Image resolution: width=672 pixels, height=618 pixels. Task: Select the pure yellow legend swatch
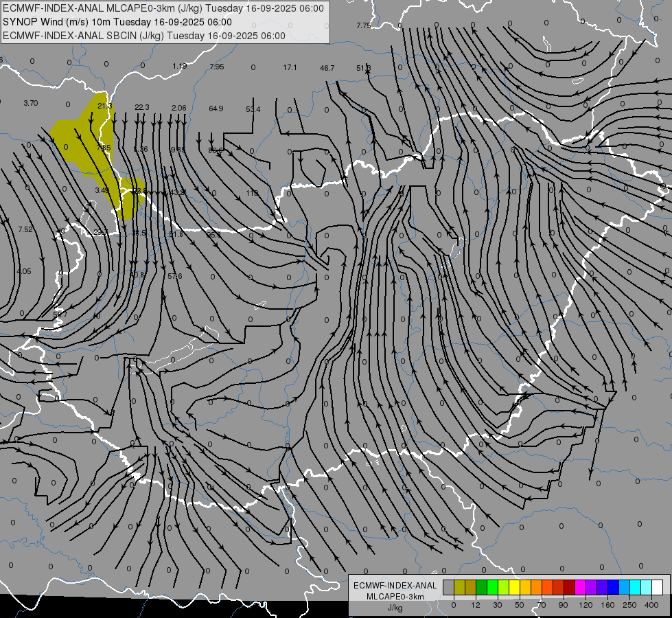515,587
